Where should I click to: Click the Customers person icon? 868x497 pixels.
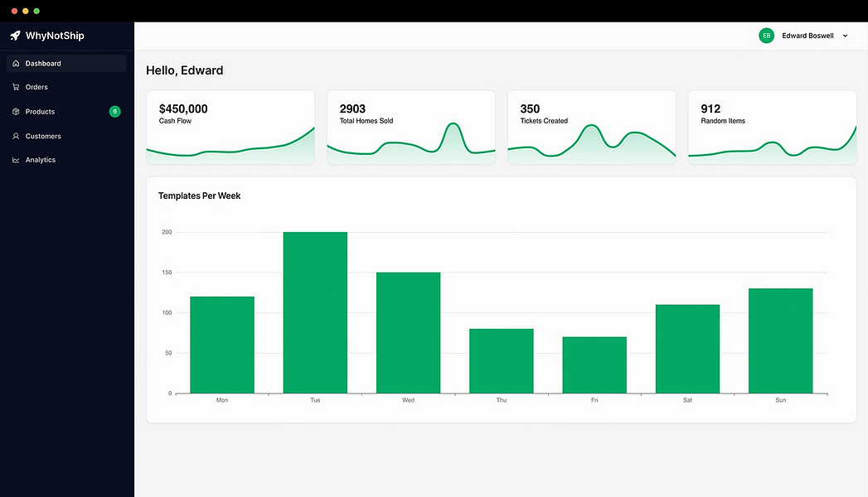[16, 136]
